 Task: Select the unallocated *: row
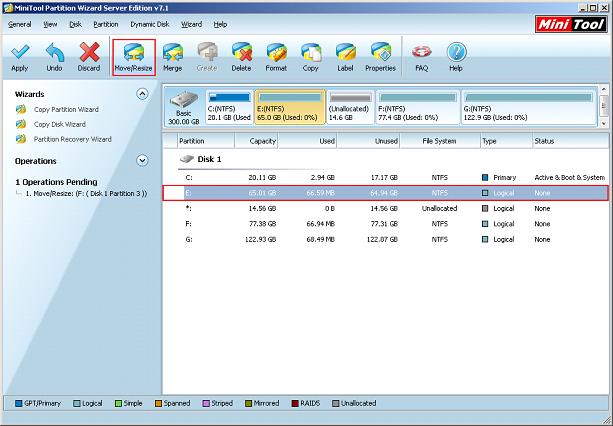coord(385,208)
